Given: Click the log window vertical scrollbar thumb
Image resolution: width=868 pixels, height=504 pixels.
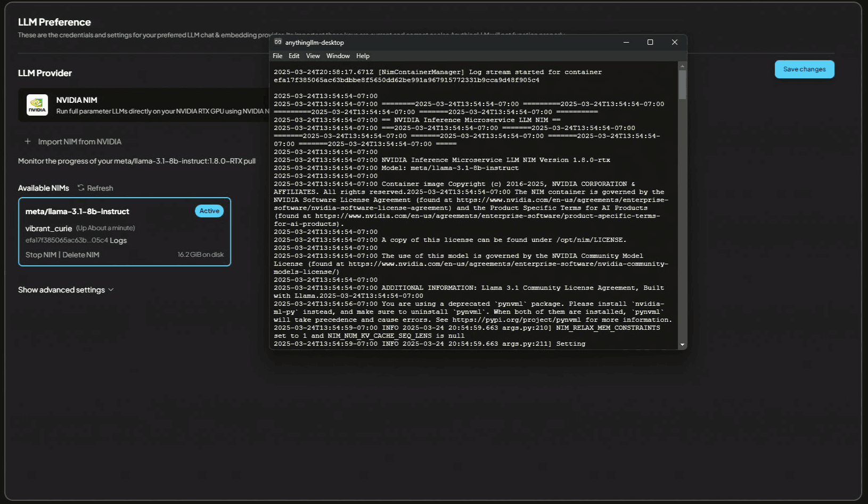Looking at the screenshot, I should (682, 85).
